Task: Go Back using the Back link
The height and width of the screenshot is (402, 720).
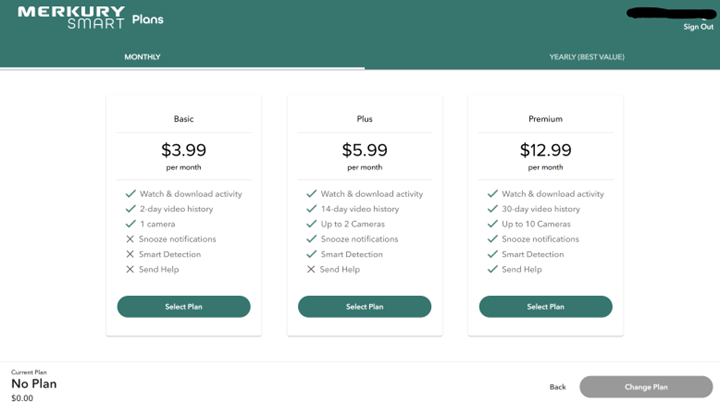Action: (557, 387)
